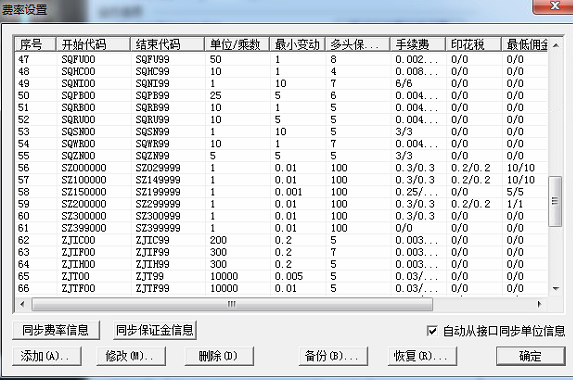
Task: Select row 53 with code SQSN00
Action: click(x=281, y=132)
